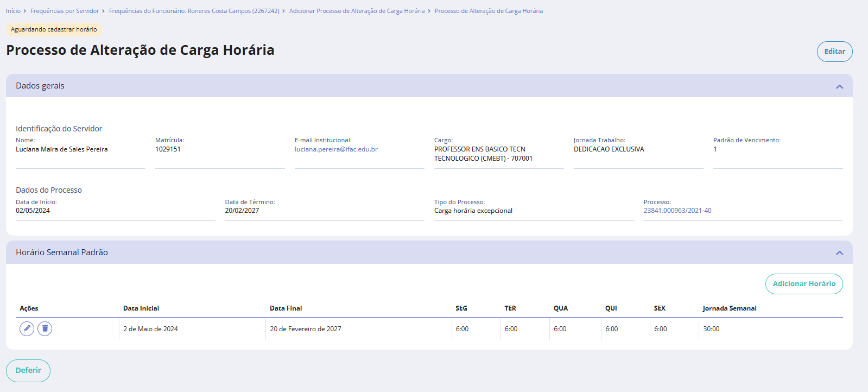Edit the schedule row with pencil icon
The width and height of the screenshot is (868, 392).
pyautogui.click(x=27, y=328)
